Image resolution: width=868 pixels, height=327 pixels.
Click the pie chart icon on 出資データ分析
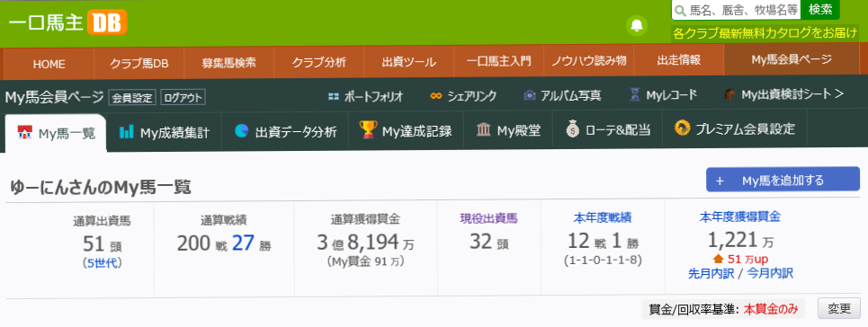point(241,131)
